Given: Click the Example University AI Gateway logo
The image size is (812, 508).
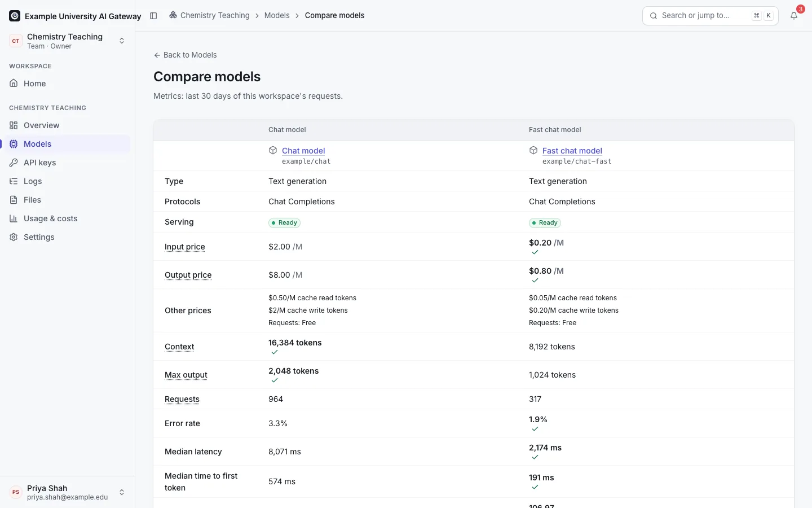Looking at the screenshot, I should (x=15, y=16).
